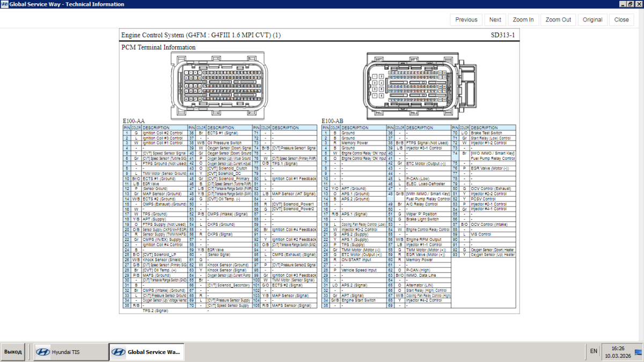The image size is (644, 362).
Task: Go to the Next page
Action: (495, 20)
